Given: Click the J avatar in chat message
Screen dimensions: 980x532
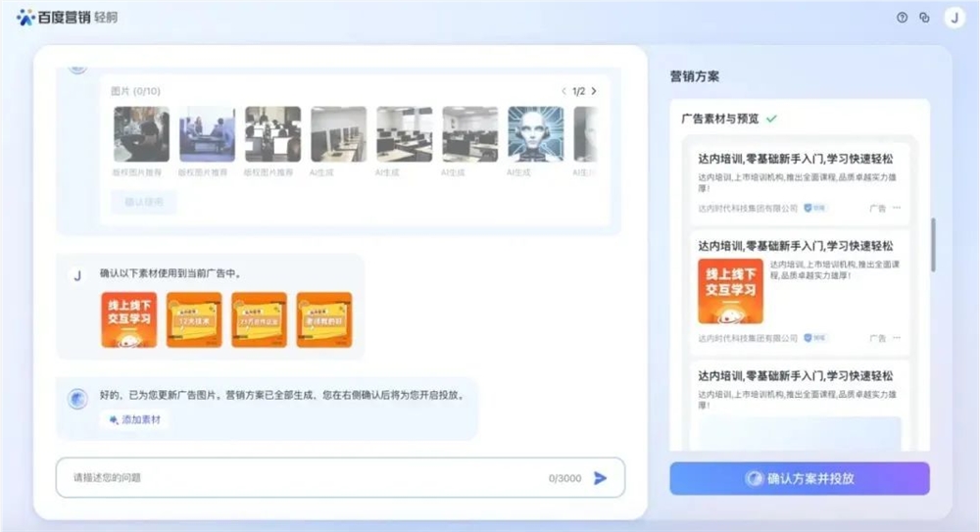Looking at the screenshot, I should [x=77, y=275].
